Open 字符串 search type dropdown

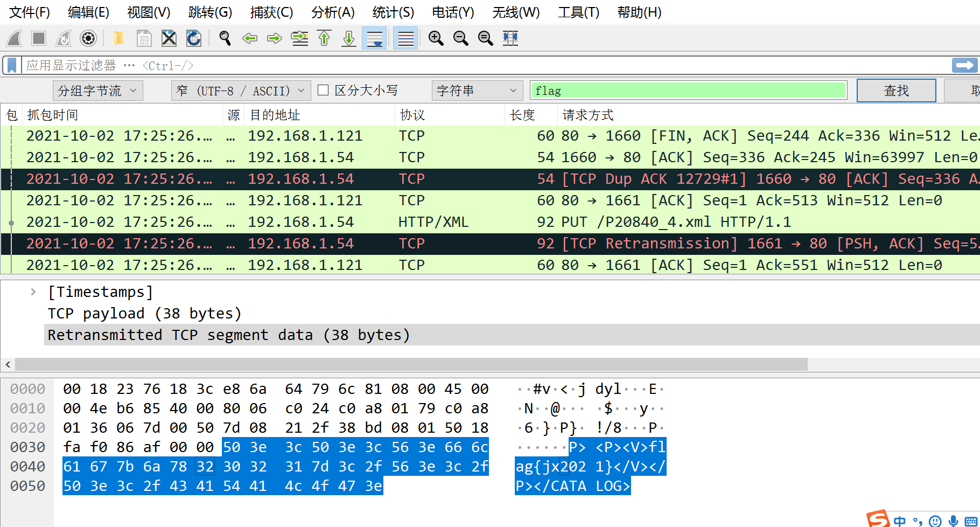(x=477, y=91)
